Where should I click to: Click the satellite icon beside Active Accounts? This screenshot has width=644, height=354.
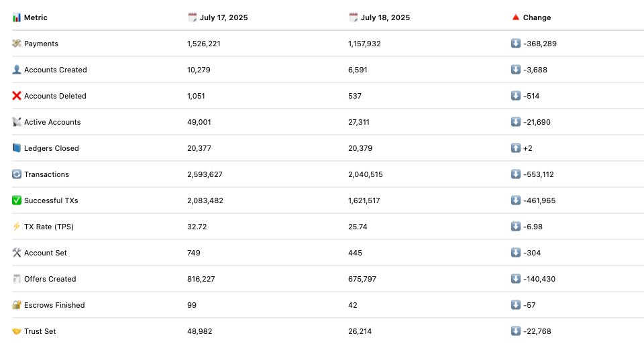point(16,122)
